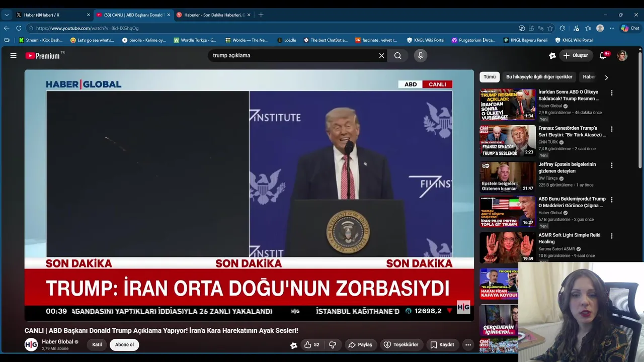Go back with browser back arrow

tap(7, 28)
